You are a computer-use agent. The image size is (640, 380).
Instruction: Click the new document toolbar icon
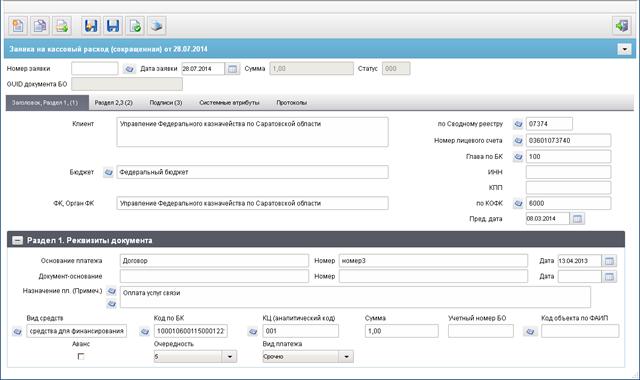coord(18,26)
